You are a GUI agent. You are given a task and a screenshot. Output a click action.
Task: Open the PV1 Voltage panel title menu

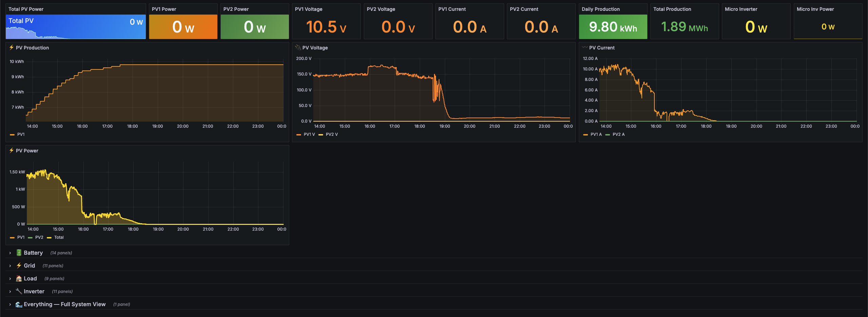tap(309, 9)
